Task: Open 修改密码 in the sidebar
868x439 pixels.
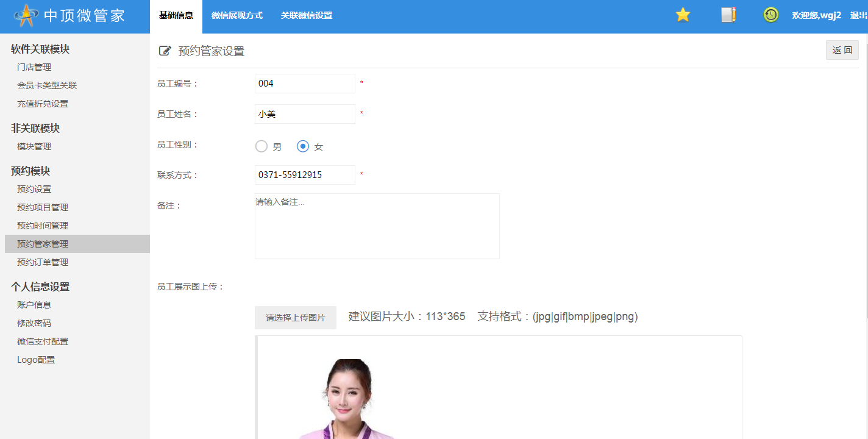Action: coord(34,323)
